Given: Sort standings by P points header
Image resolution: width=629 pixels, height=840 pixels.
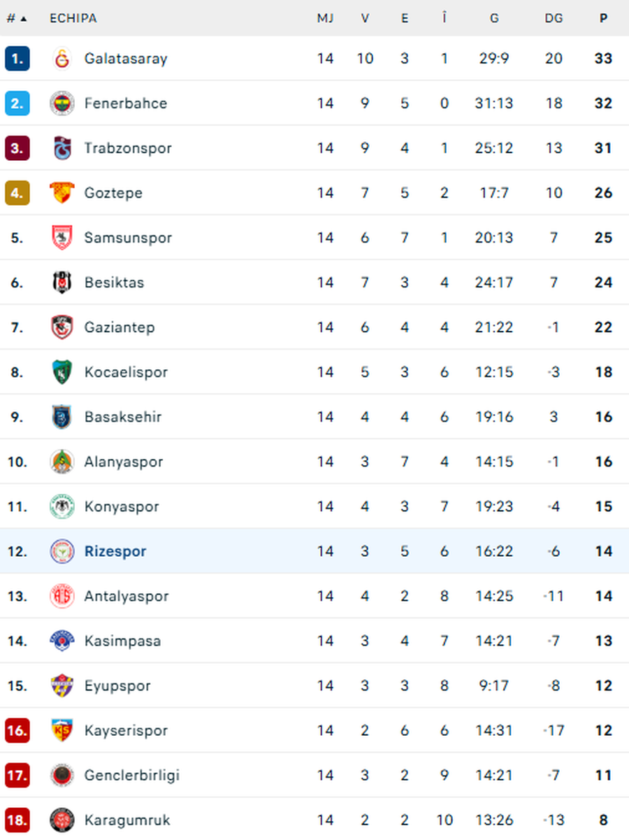Looking at the screenshot, I should click(x=603, y=18).
